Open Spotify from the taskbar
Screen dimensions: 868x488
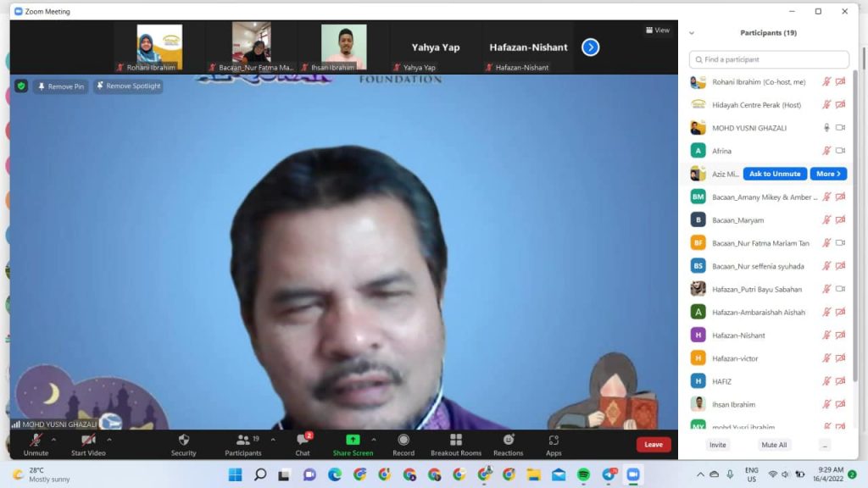coord(583,474)
